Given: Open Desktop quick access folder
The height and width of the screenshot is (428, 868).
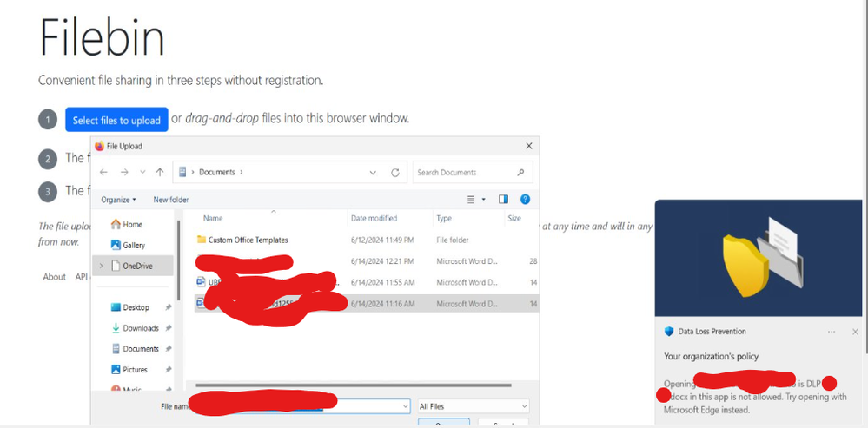Looking at the screenshot, I should coord(136,307).
